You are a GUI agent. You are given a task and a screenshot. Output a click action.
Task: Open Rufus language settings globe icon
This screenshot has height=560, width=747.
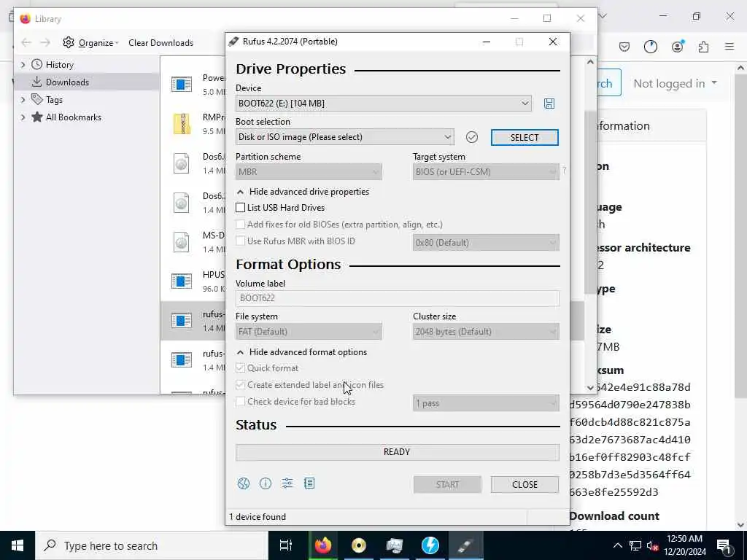tap(244, 484)
